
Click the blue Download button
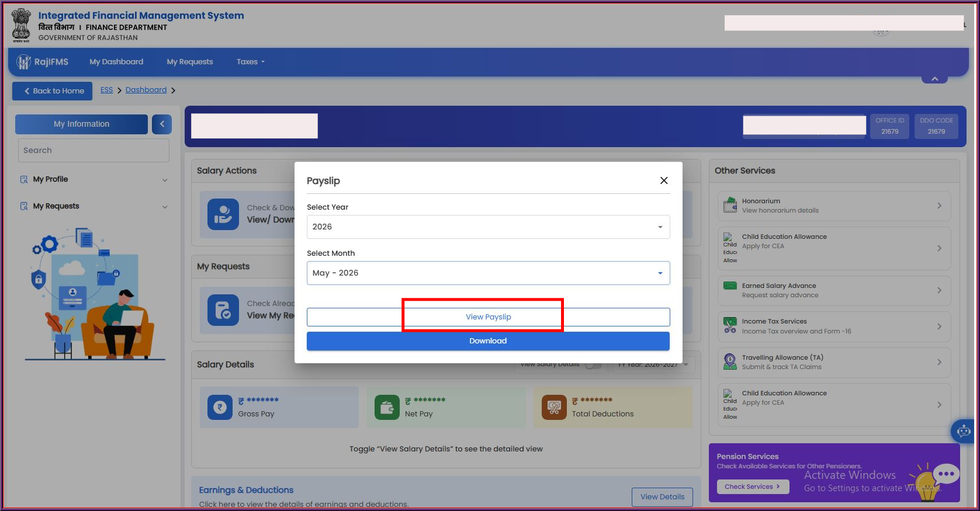488,341
